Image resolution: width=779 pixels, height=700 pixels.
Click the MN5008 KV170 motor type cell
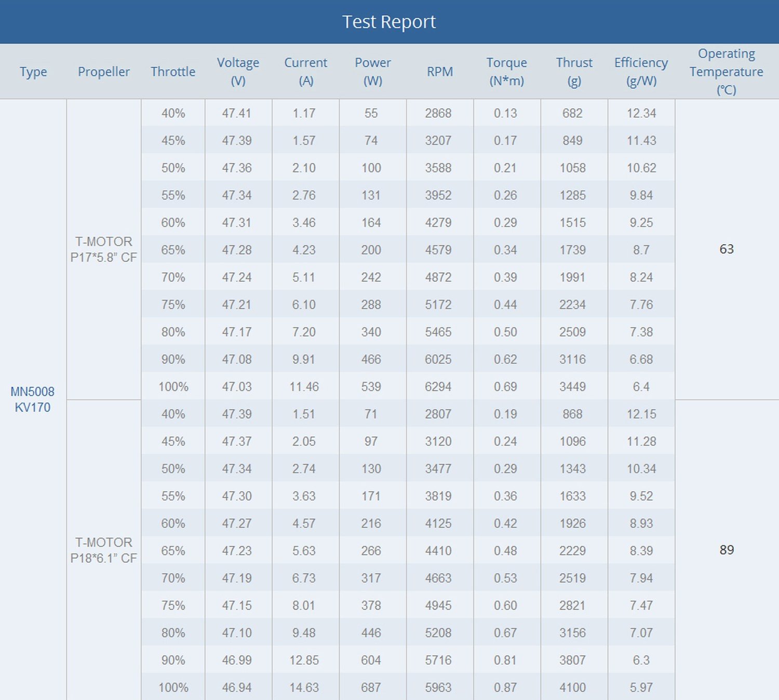click(x=33, y=399)
